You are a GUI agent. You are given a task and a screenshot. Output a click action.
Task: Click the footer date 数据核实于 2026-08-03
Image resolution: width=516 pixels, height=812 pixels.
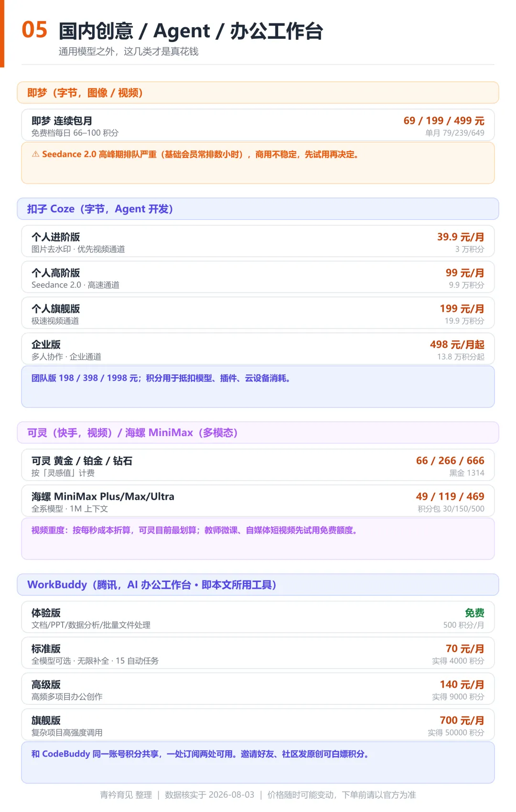click(210, 795)
